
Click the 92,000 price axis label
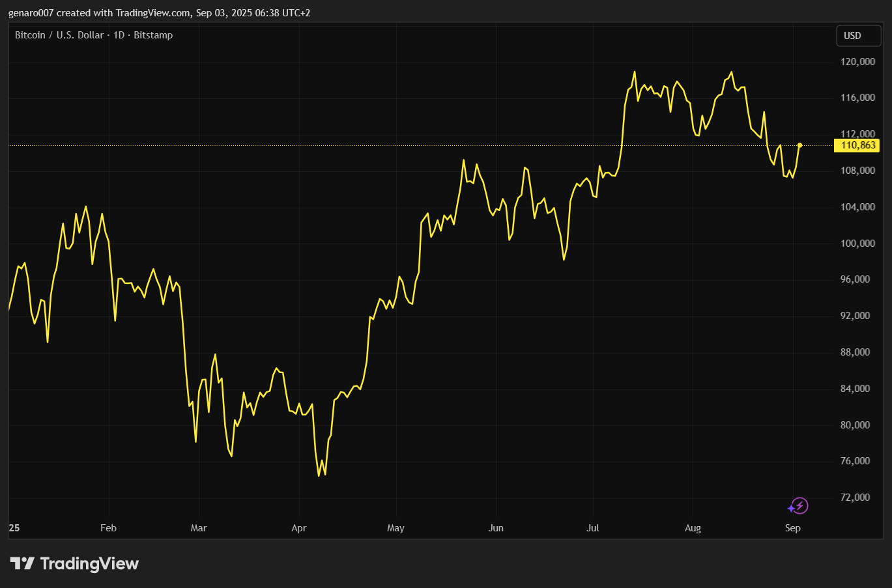click(856, 316)
